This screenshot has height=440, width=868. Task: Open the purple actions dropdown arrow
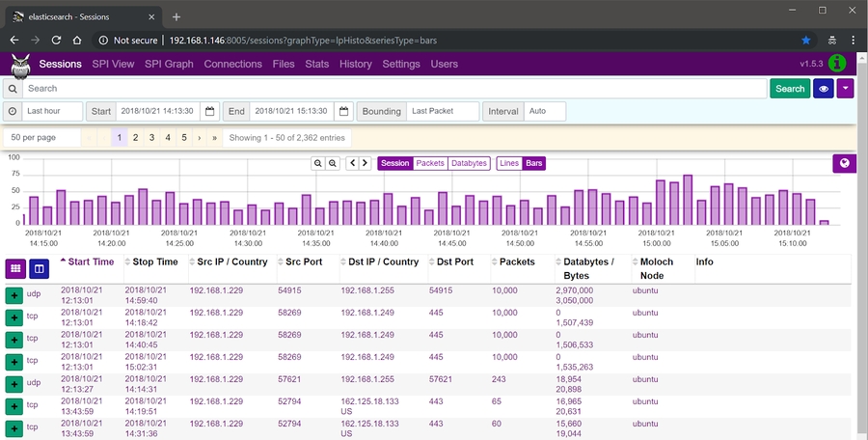click(x=846, y=88)
